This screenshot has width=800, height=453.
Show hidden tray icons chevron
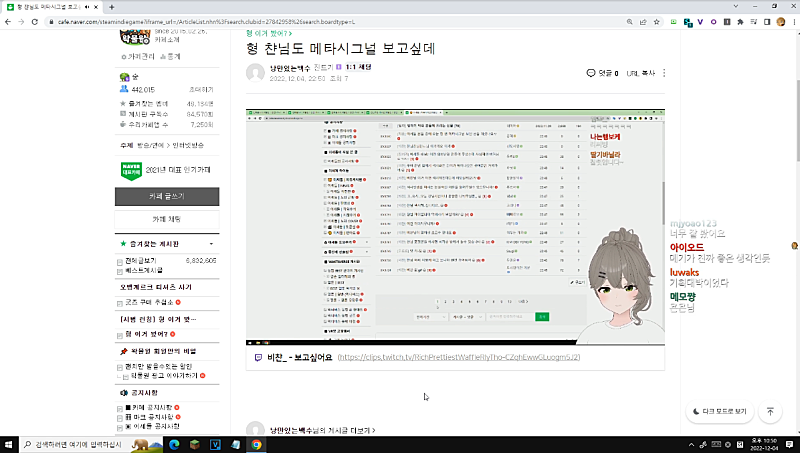pos(691,445)
